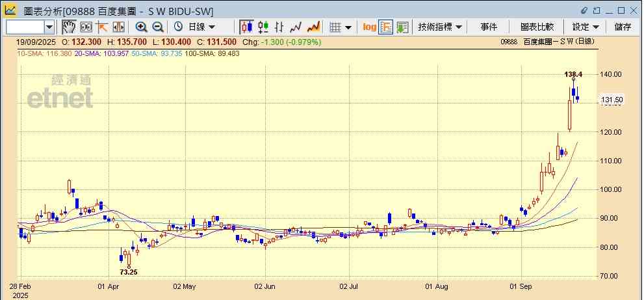Click the 138.4 high price marker
Image resolution: width=644 pixels, height=300 pixels.
coord(573,74)
